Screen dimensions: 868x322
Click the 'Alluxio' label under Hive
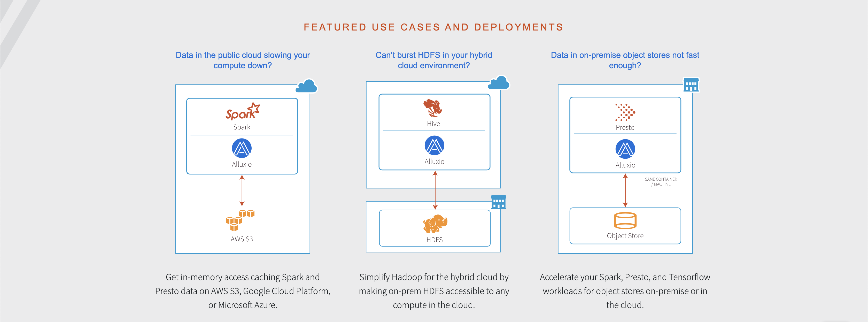click(434, 162)
